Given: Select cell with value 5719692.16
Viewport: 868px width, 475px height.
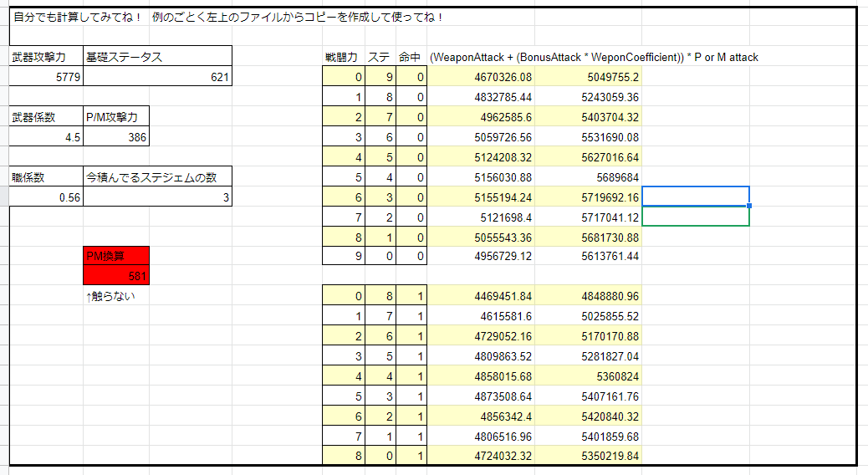Looking at the screenshot, I should (x=588, y=197).
